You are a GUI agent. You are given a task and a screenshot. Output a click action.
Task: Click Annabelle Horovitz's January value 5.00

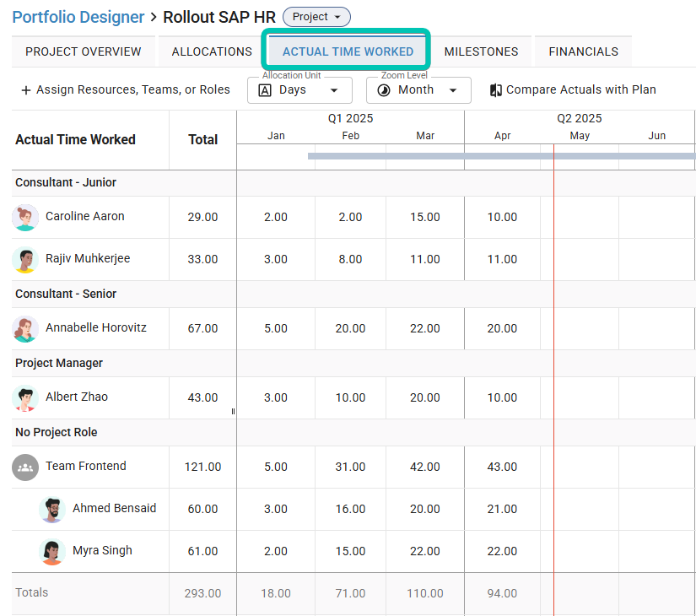276,328
